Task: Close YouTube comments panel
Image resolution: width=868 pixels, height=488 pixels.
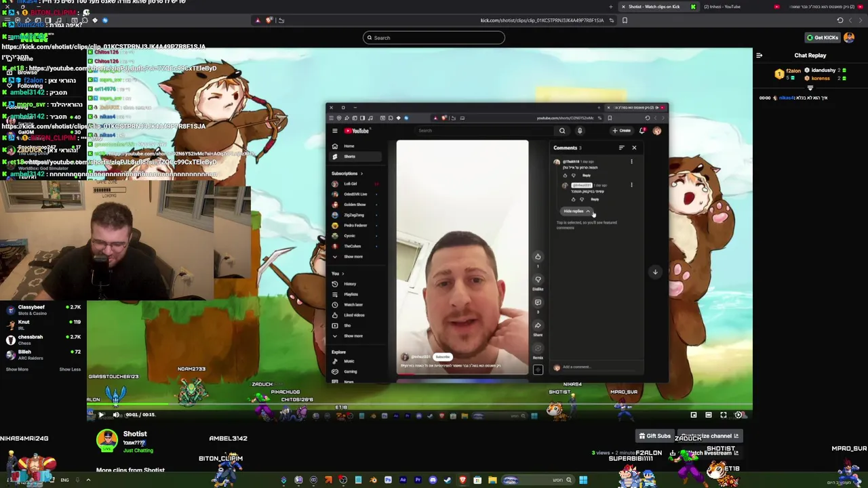Action: [634, 148]
